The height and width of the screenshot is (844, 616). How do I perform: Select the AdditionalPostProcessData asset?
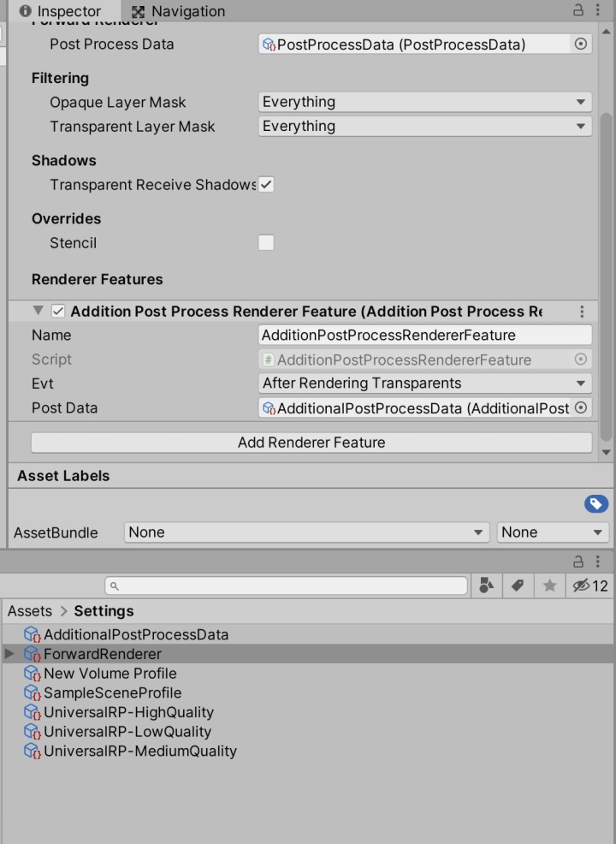[x=135, y=634]
